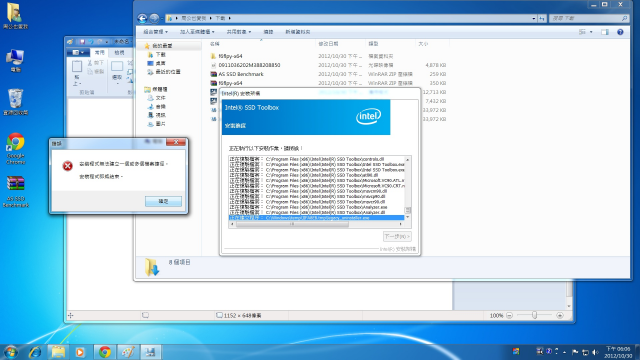640x360 pixels.
Task: Click the installer log horizontal scrollbar
Action: 317,224
